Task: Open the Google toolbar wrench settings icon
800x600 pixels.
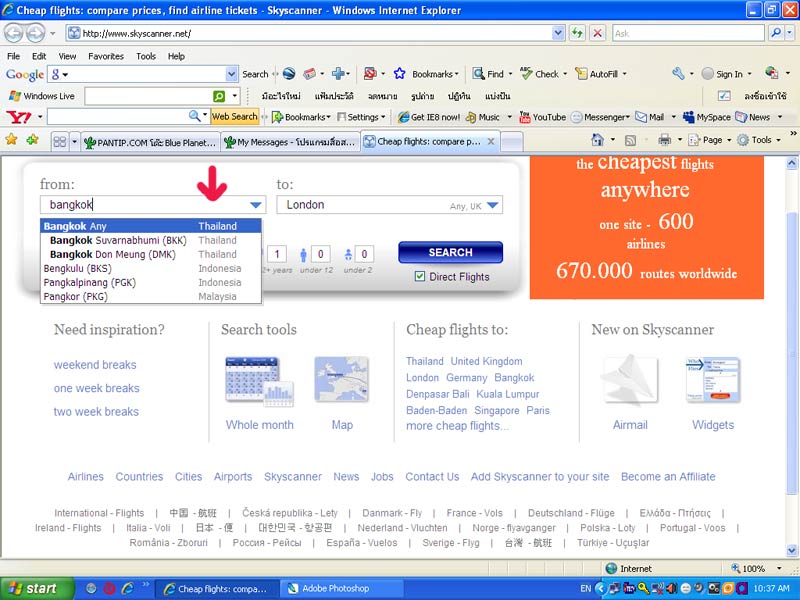Action: (x=678, y=73)
